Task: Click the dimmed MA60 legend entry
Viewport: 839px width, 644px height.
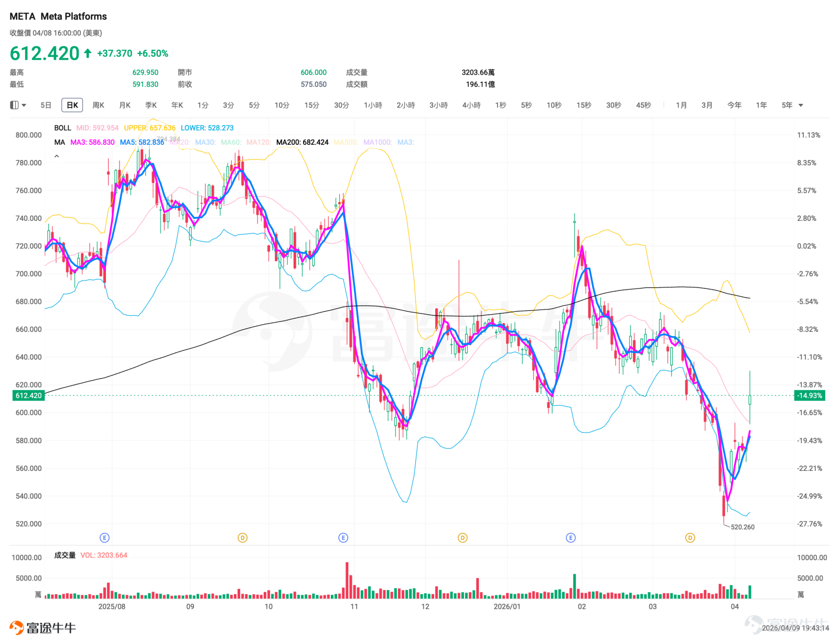Action: tap(231, 142)
